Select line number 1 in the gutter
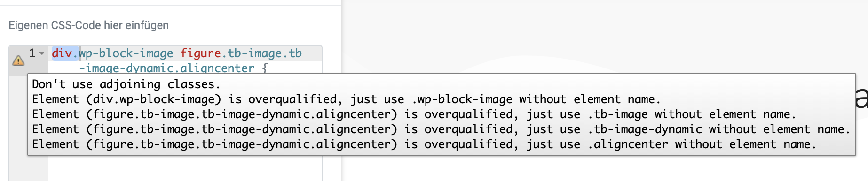868x181 pixels. [x=32, y=53]
